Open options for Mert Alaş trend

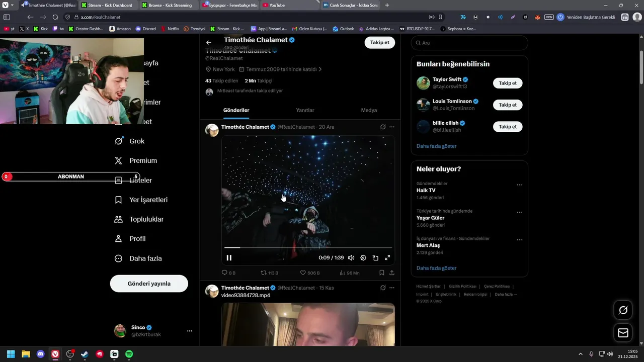pos(519,240)
